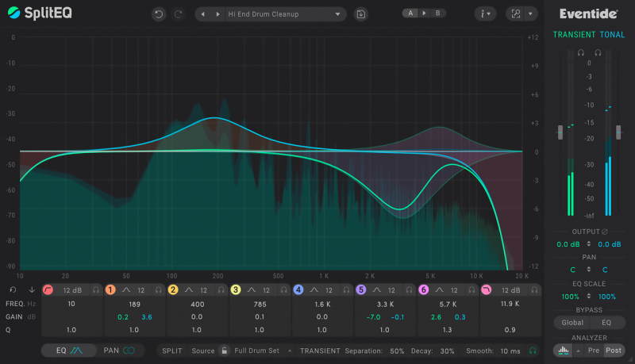Image resolution: width=635 pixels, height=364 pixels.
Task: Toggle the analyzer spectrum display icon
Action: click(x=563, y=350)
